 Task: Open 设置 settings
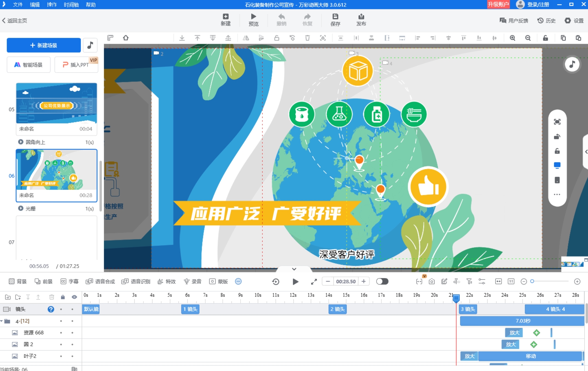click(574, 20)
